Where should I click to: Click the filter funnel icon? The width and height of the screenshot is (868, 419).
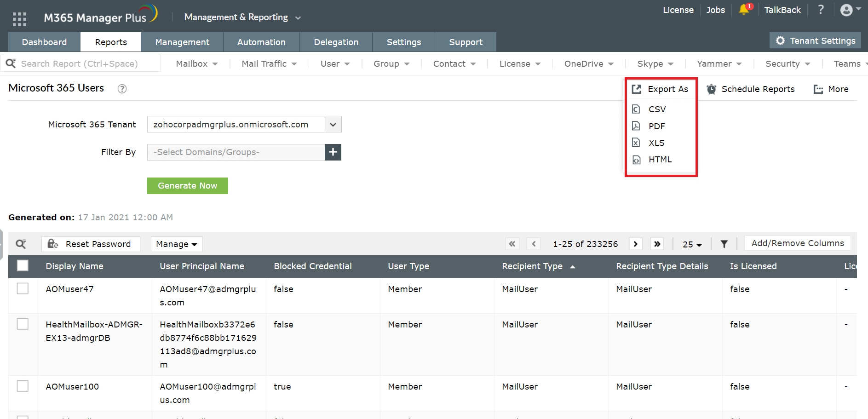pyautogui.click(x=724, y=244)
